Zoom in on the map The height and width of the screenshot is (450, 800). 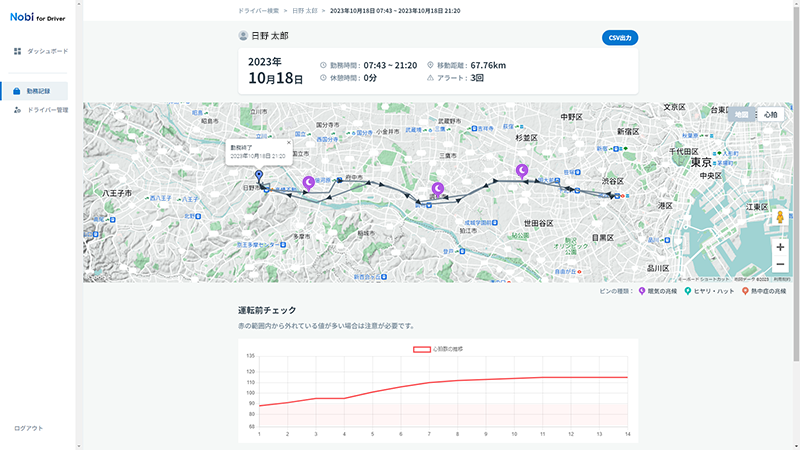(780, 246)
